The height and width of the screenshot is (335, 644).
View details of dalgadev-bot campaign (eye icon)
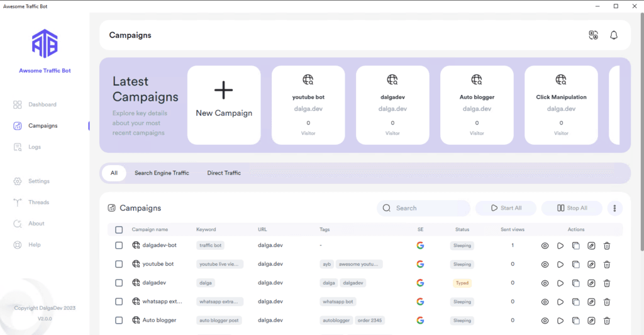pos(545,246)
